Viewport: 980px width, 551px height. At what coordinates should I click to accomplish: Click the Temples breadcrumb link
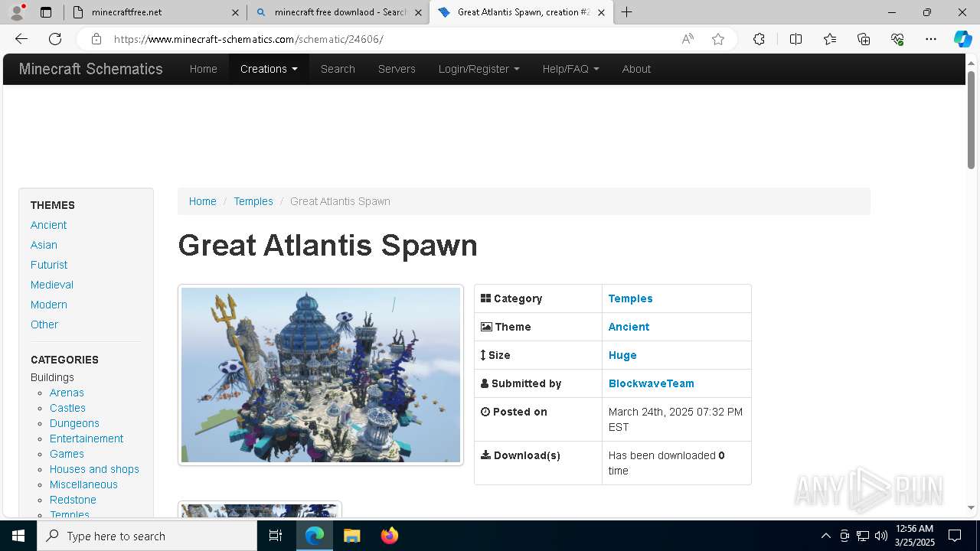coord(253,201)
